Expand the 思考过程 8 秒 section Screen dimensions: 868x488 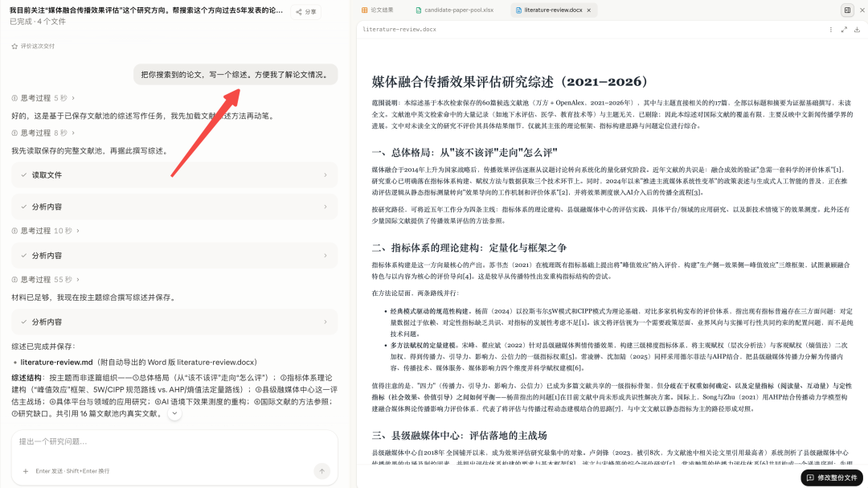(x=43, y=133)
